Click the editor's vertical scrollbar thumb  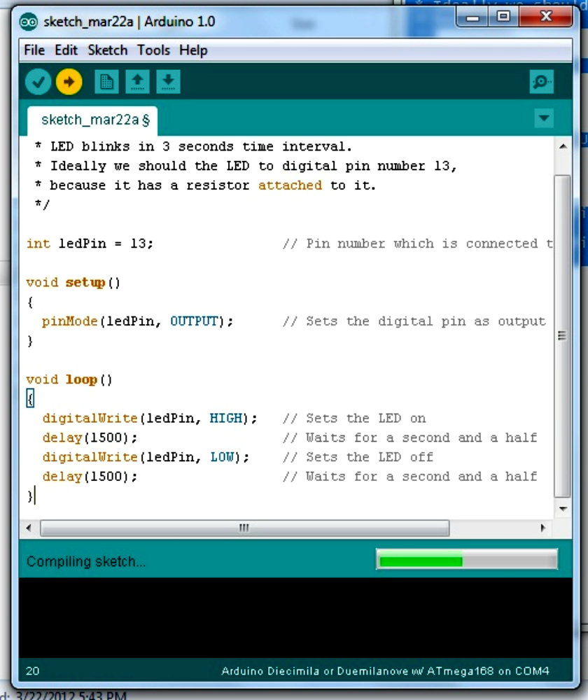click(562, 336)
